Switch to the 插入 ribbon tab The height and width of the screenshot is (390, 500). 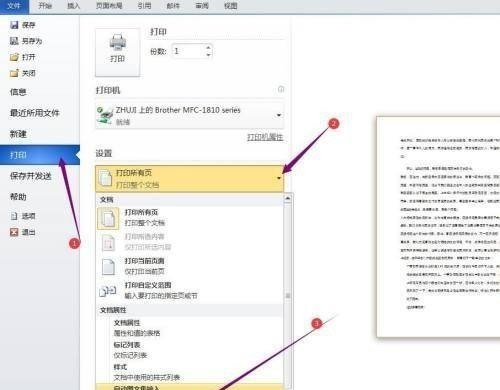(x=74, y=6)
